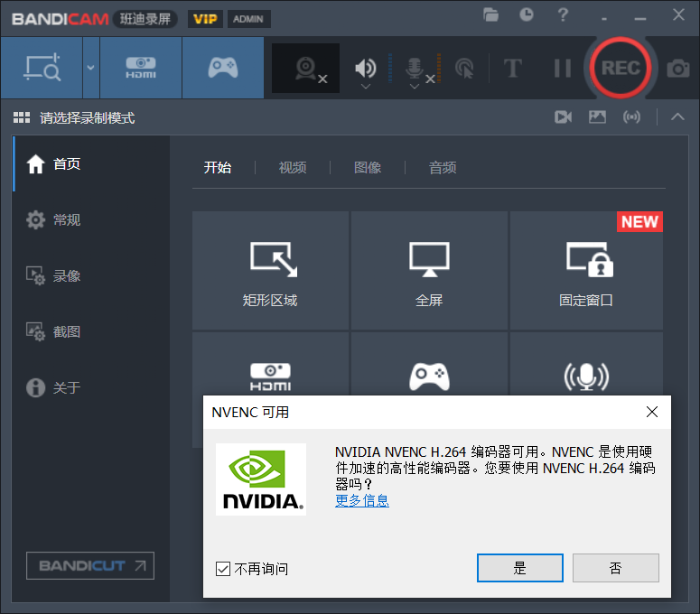
Task: Minimize the Bandicam window
Action: click(x=640, y=19)
